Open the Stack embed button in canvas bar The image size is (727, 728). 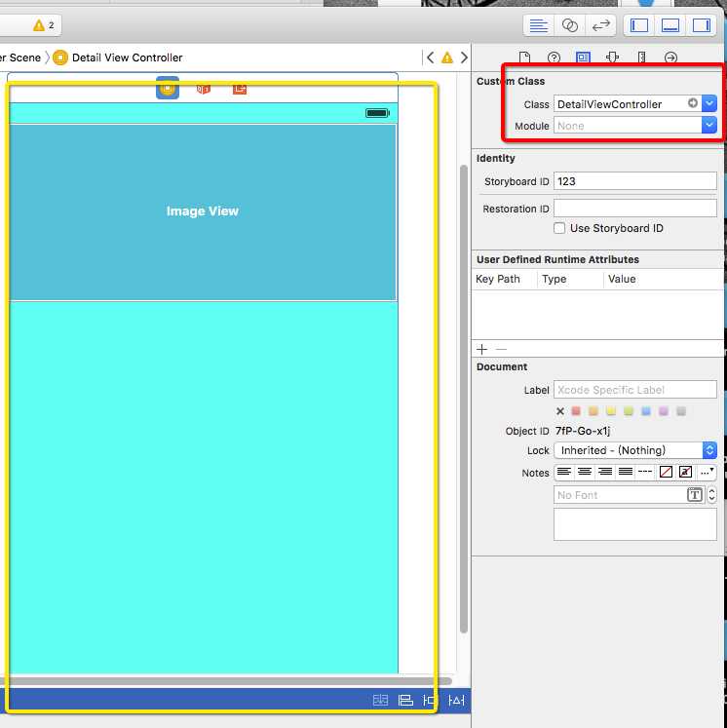pos(380,700)
